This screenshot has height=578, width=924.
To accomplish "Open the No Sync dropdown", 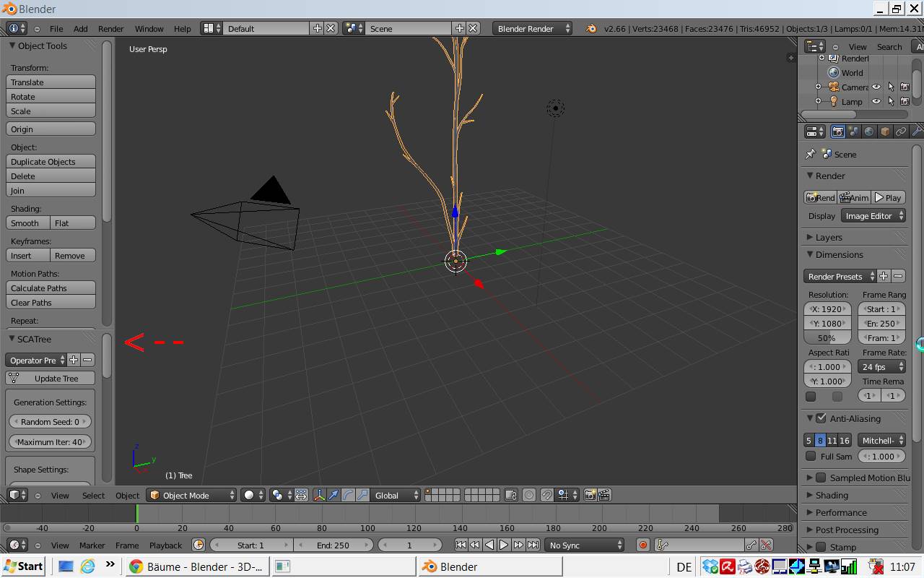I will (585, 545).
